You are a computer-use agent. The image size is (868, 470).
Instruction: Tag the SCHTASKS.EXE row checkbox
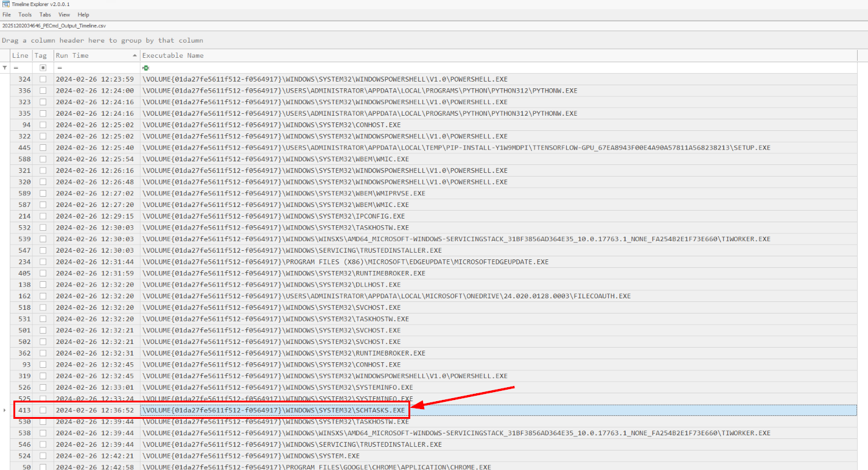click(43, 410)
